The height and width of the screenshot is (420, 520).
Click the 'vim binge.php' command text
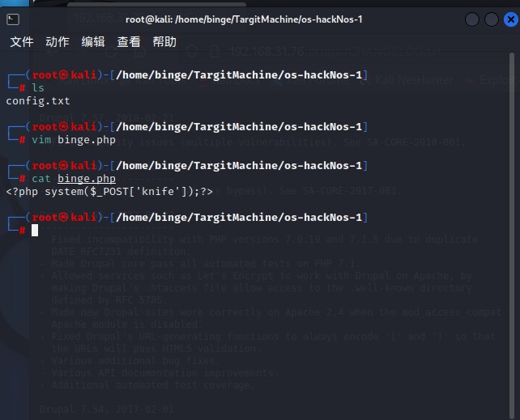point(74,140)
